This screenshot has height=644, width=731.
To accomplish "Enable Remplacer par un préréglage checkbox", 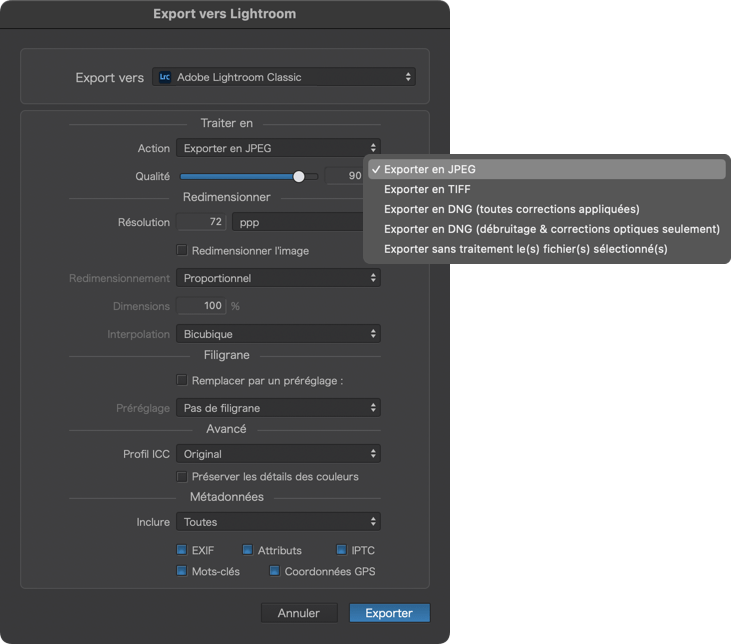I will click(x=182, y=380).
